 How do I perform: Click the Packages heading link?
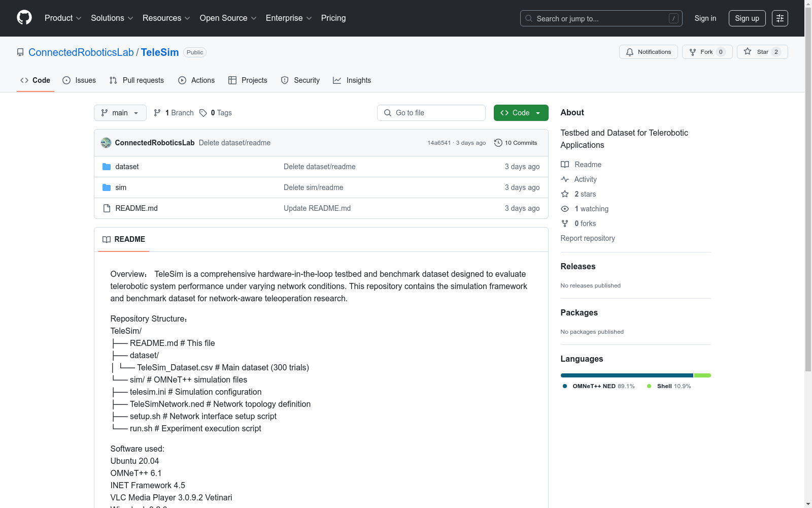pos(579,312)
